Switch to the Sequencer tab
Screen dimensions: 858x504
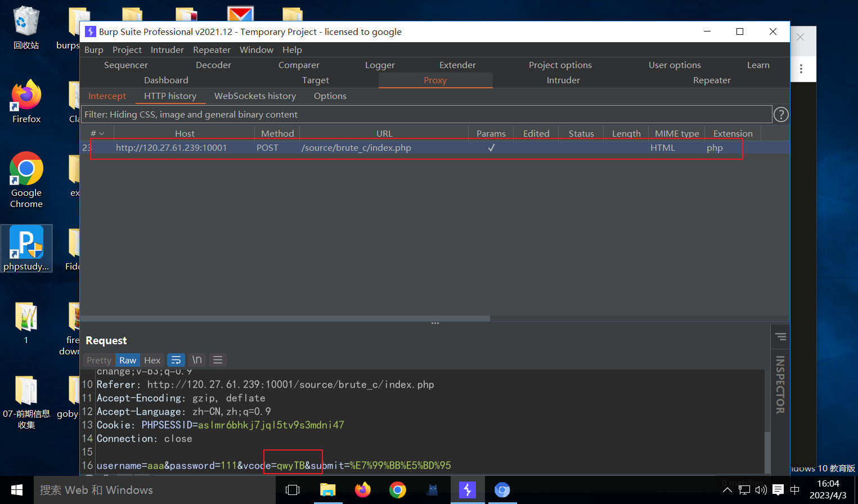pos(126,65)
